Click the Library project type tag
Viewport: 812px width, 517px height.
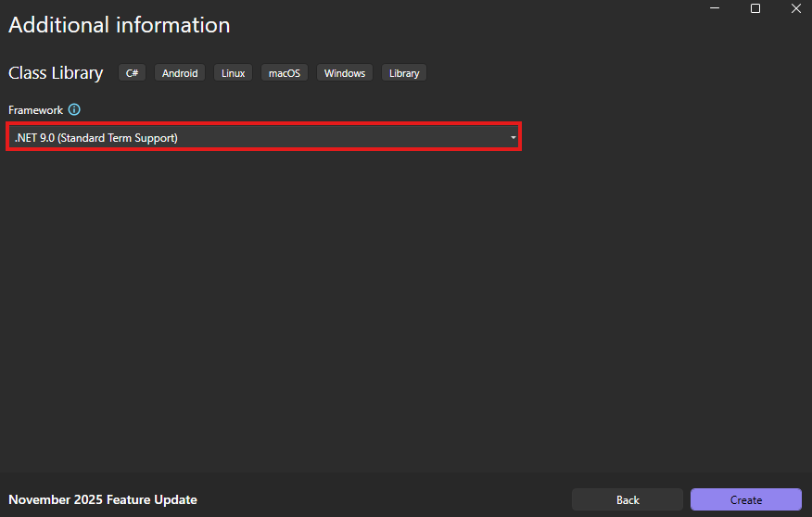coord(404,73)
